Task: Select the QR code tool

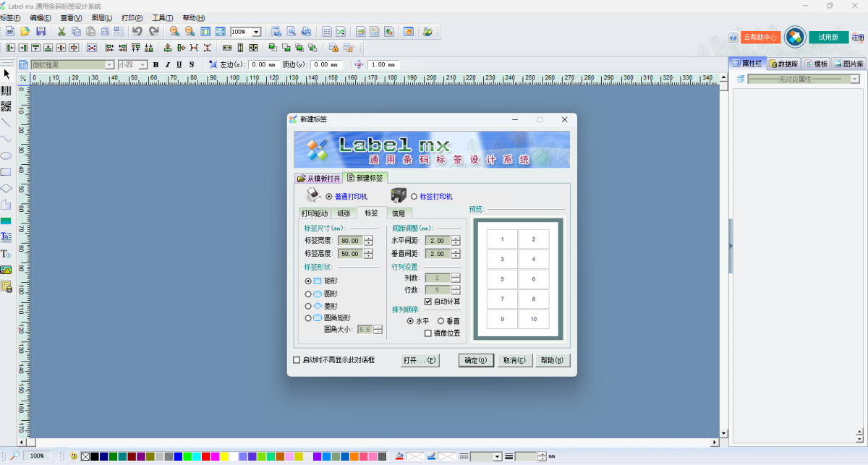Action: pyautogui.click(x=6, y=106)
